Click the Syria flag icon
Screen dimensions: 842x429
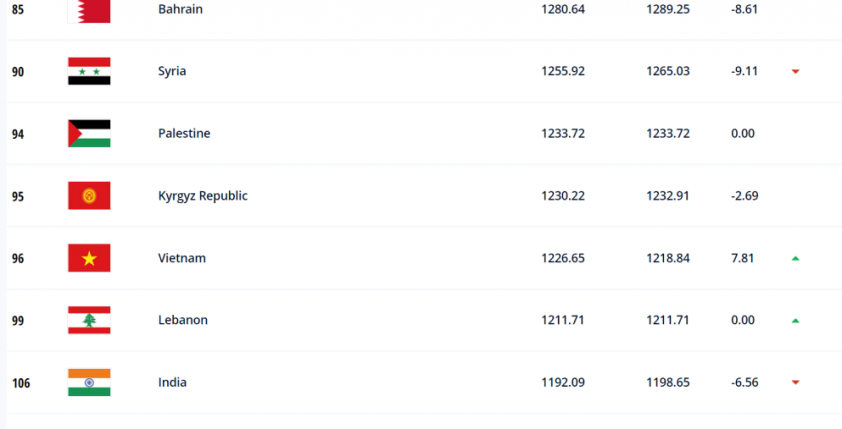click(89, 71)
